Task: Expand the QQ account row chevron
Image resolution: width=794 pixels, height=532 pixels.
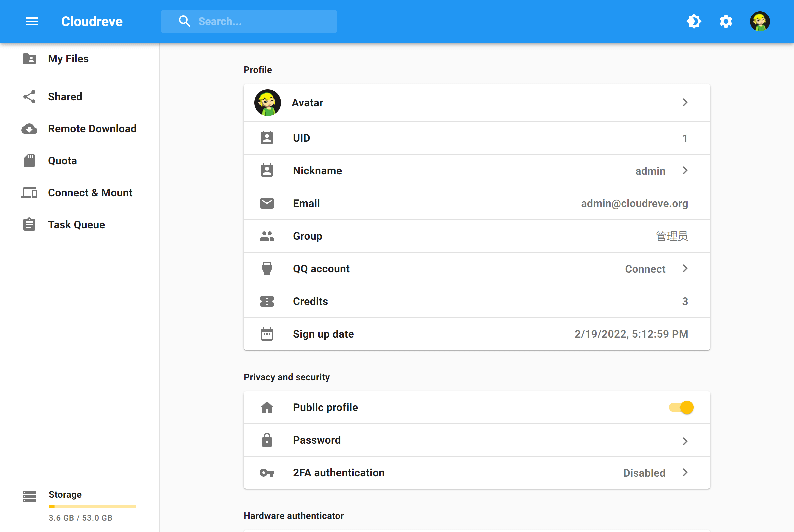Action: [685, 268]
